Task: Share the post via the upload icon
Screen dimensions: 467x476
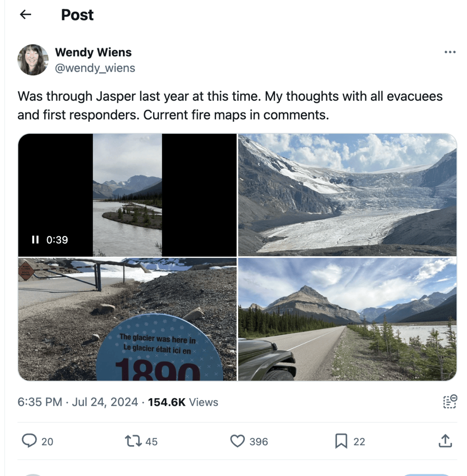Action: click(x=445, y=441)
